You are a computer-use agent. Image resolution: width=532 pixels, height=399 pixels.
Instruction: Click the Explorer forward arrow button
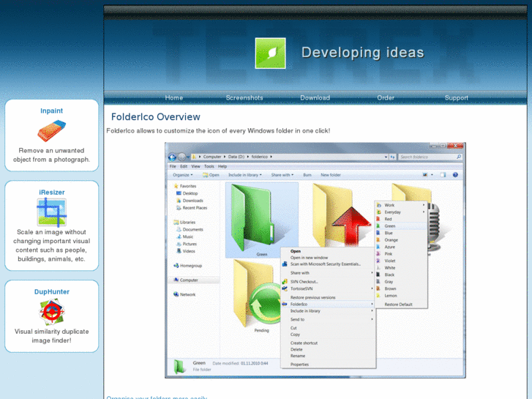point(182,157)
